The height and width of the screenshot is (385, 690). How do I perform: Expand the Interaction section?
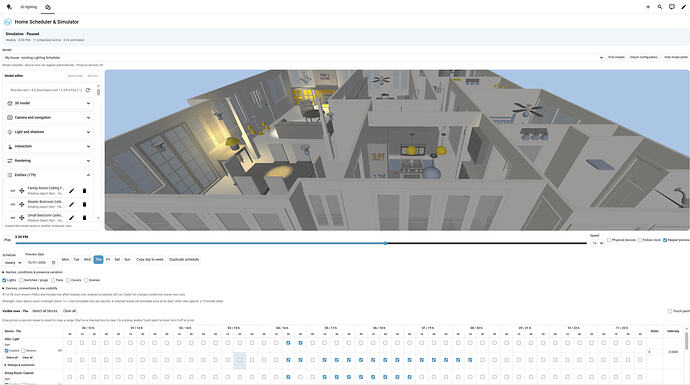(x=88, y=146)
